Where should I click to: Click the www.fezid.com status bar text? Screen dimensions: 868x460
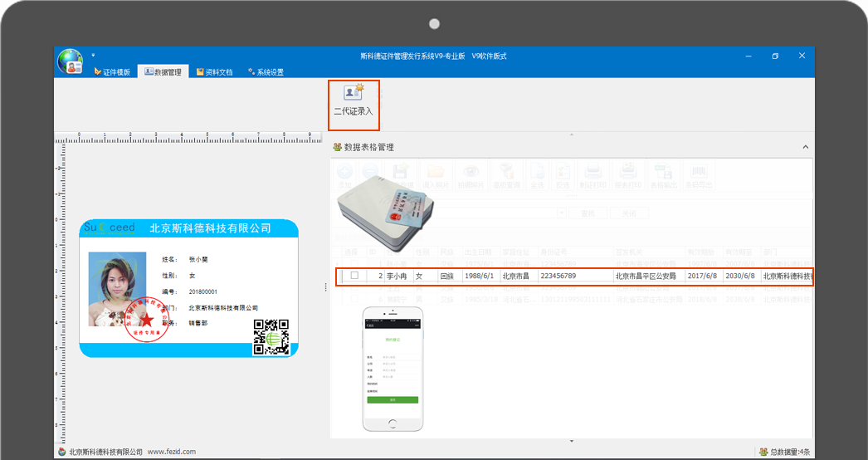coord(172,452)
